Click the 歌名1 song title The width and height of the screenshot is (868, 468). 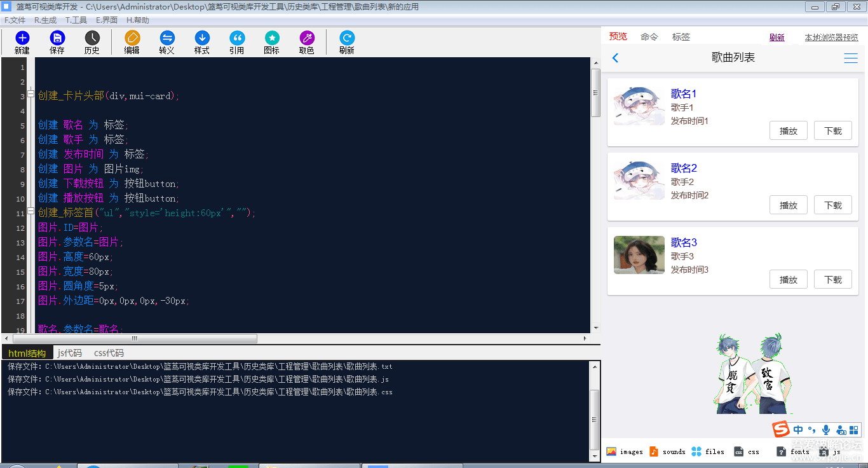[x=684, y=94]
